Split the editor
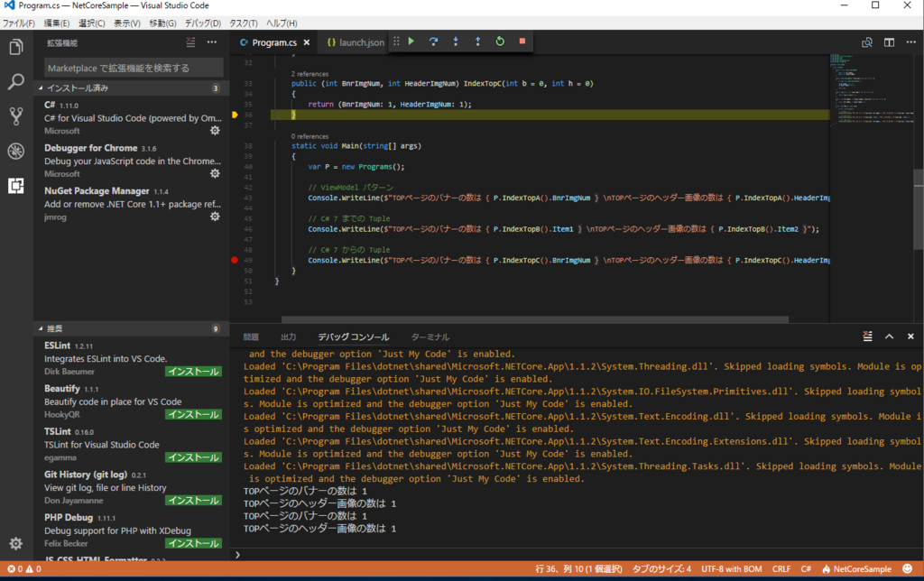The image size is (924, 581). pyautogui.click(x=889, y=42)
